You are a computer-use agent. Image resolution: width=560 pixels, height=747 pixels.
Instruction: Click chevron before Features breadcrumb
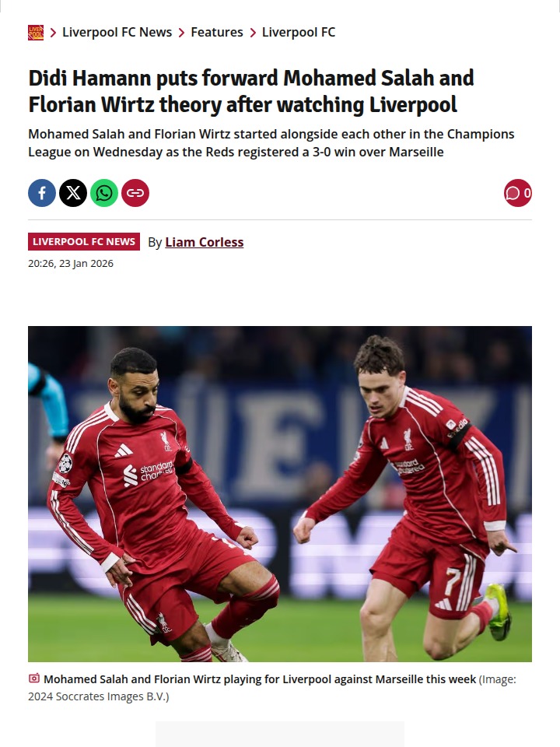point(181,33)
